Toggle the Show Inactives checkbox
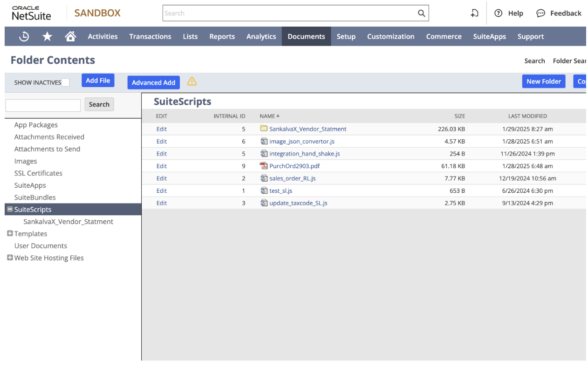This screenshot has width=588, height=368. pyautogui.click(x=66, y=82)
